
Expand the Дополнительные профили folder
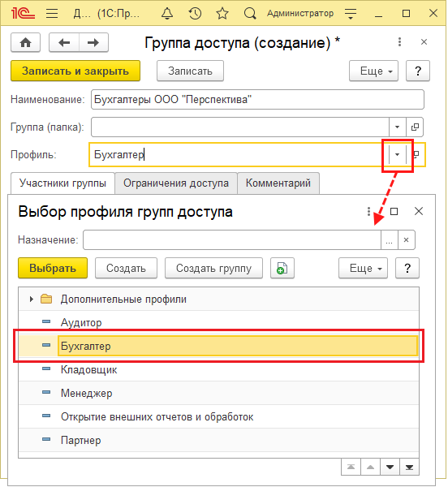32,299
